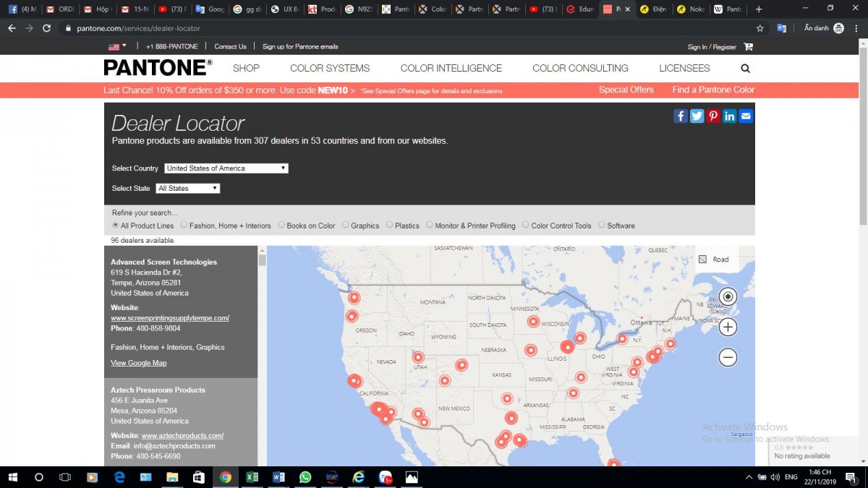Open the LICENSEES menu

pyautogui.click(x=684, y=69)
